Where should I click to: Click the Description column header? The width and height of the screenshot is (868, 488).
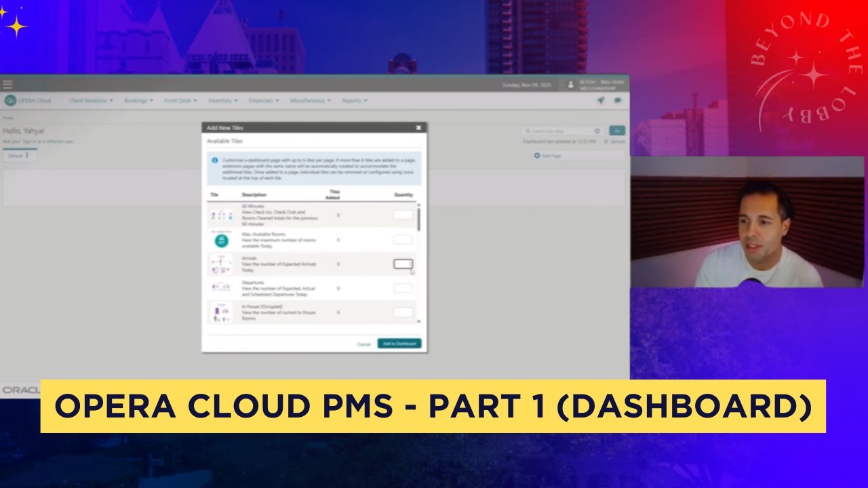[x=254, y=195]
